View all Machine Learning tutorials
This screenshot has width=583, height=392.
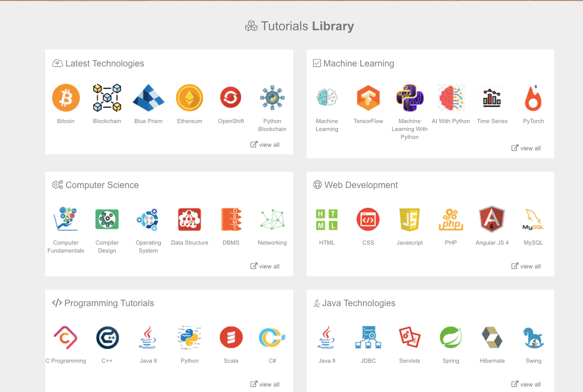point(526,148)
